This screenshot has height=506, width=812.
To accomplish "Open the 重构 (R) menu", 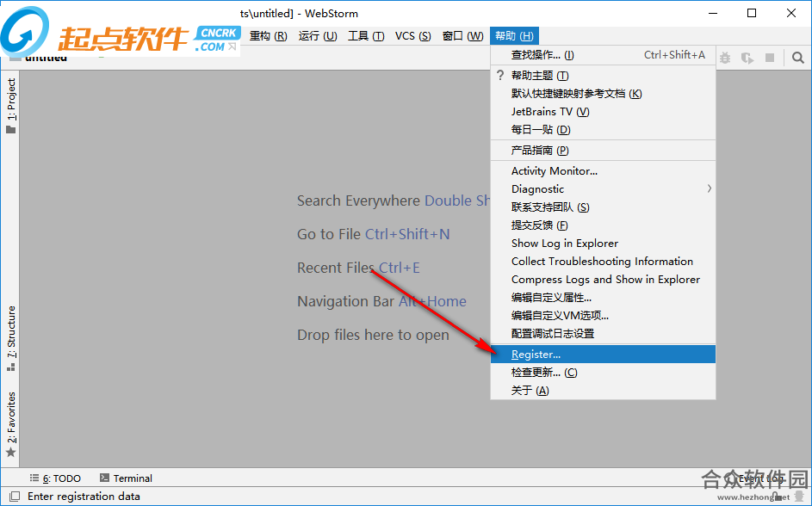I will tap(268, 35).
